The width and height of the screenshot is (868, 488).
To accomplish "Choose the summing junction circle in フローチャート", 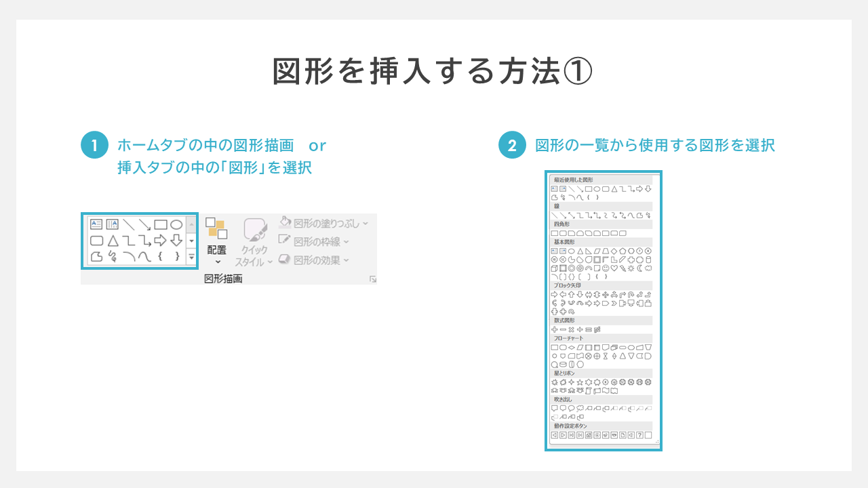I will tap(589, 356).
